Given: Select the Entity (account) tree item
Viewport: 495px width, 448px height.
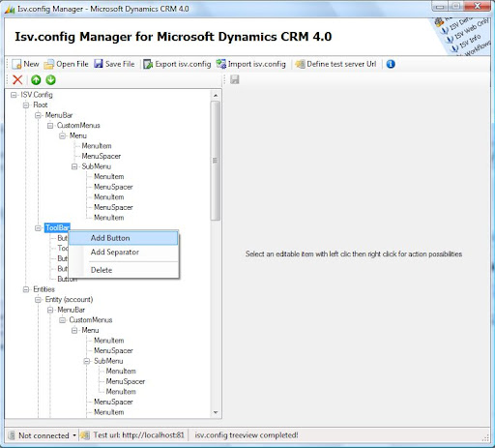Looking at the screenshot, I should coord(69,299).
